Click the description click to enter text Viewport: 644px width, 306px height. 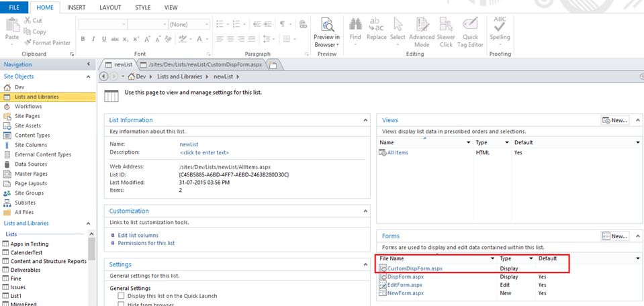click(204, 152)
